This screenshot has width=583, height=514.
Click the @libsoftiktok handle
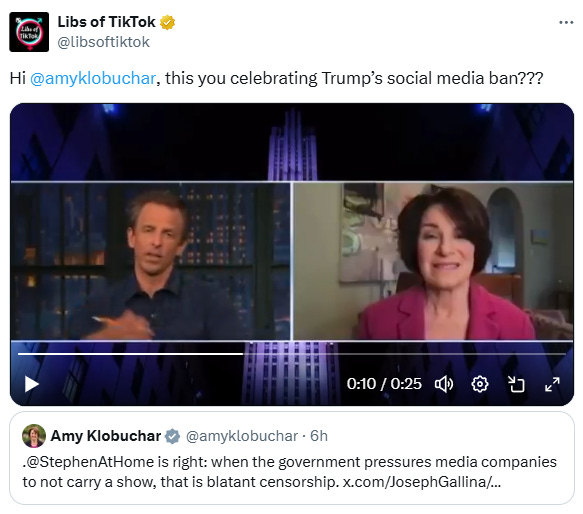(103, 42)
